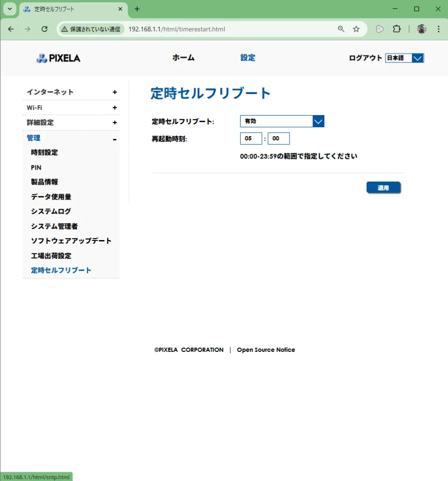Go to ホーム in top navigation

click(183, 58)
